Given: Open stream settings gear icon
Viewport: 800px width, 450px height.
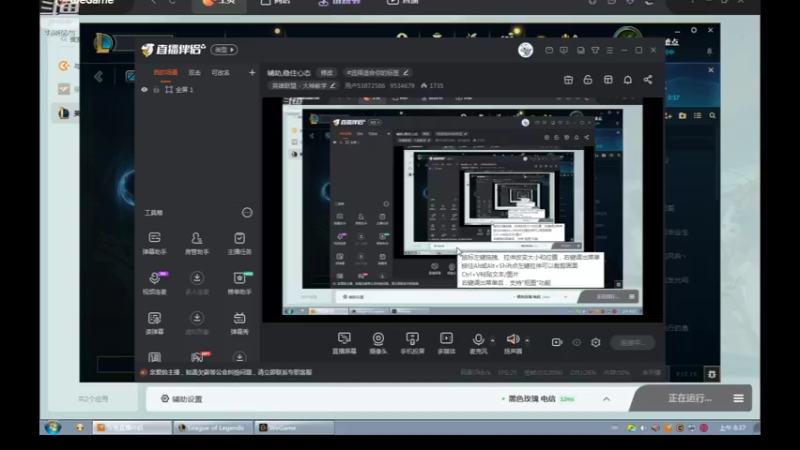Looking at the screenshot, I should click(x=595, y=342).
